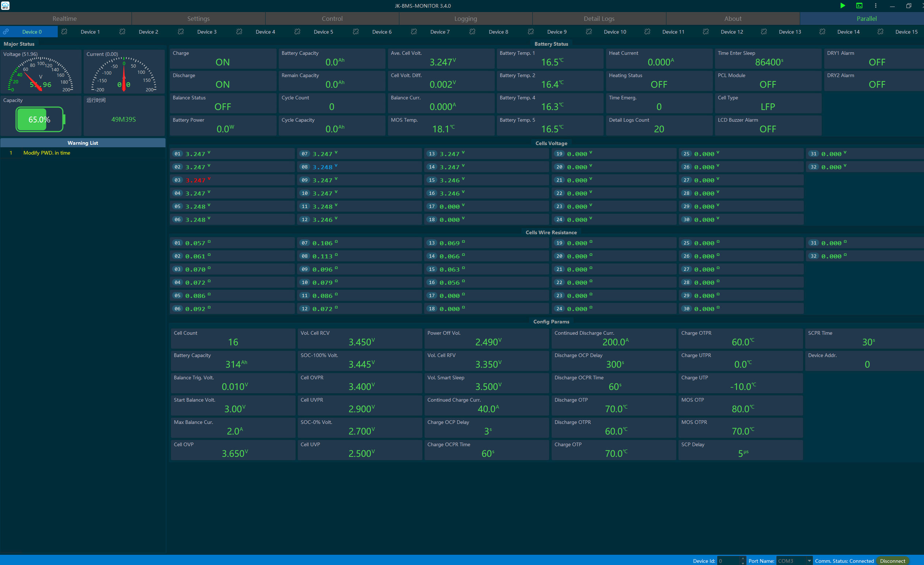The image size is (924, 565).
Task: Click the unlinked icon beside Device 5
Action: (x=297, y=31)
